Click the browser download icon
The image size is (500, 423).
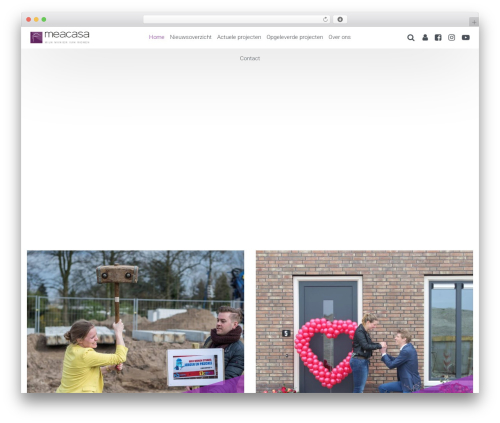point(340,19)
